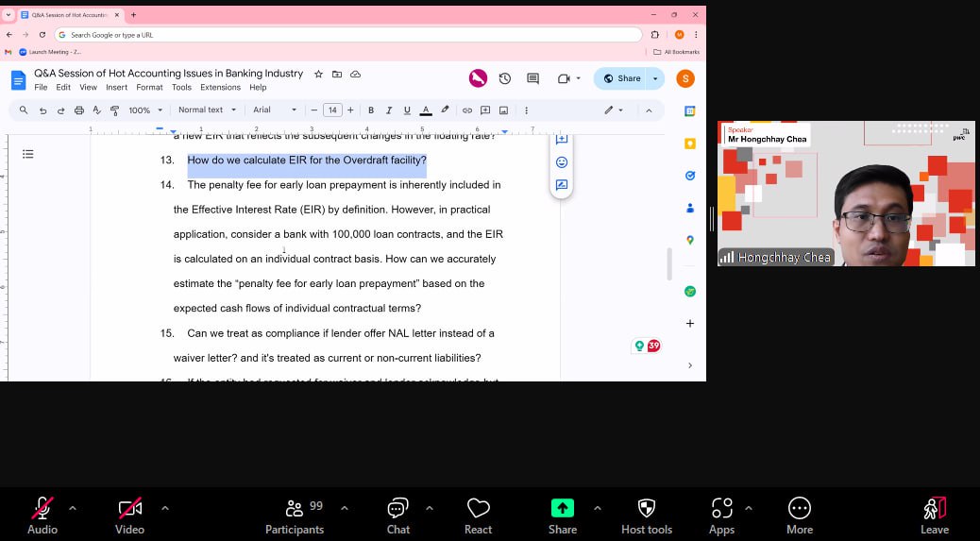The image size is (980, 541).
Task: Click the search menus magnifier icon
Action: (23, 110)
